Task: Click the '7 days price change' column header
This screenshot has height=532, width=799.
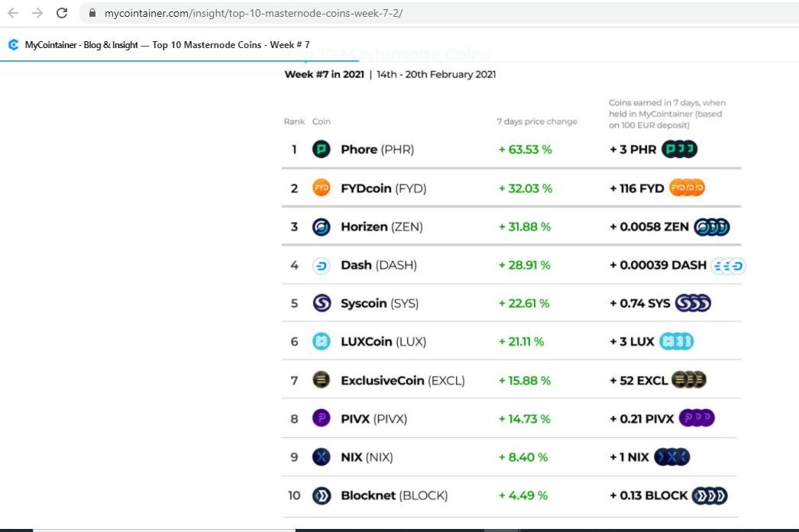Action: 537,121
